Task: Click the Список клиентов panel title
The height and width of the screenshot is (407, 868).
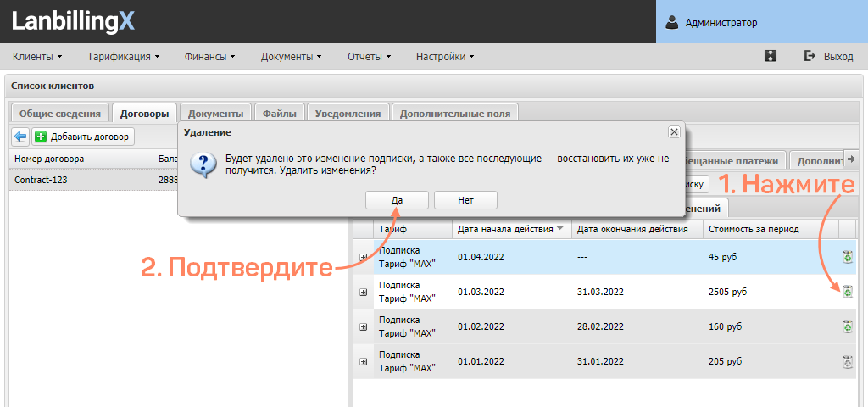Action: [53, 86]
